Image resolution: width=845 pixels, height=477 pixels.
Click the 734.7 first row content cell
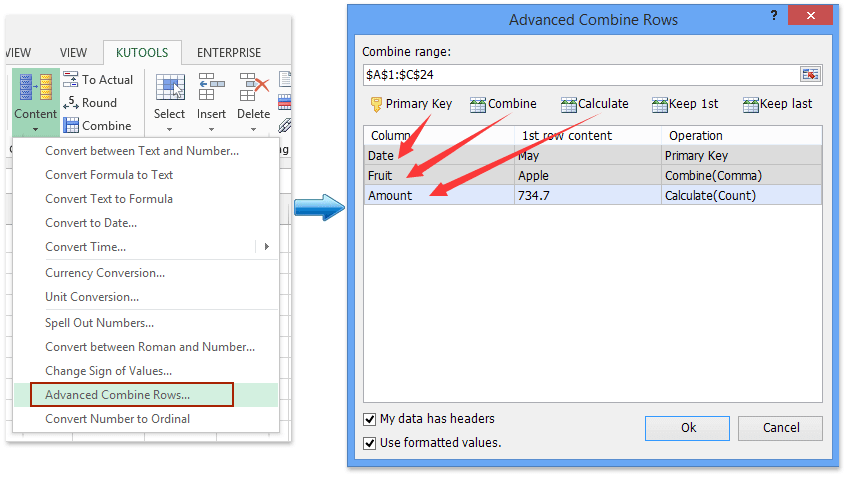coord(588,195)
